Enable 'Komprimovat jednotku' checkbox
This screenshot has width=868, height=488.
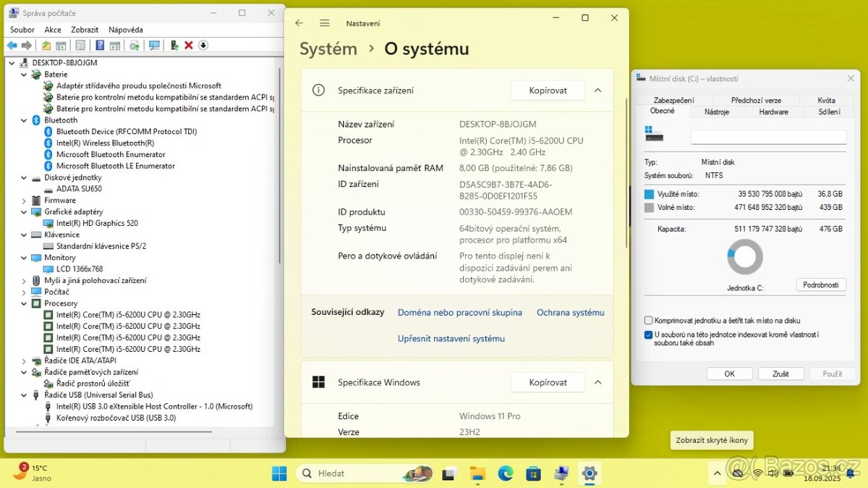[x=648, y=320]
